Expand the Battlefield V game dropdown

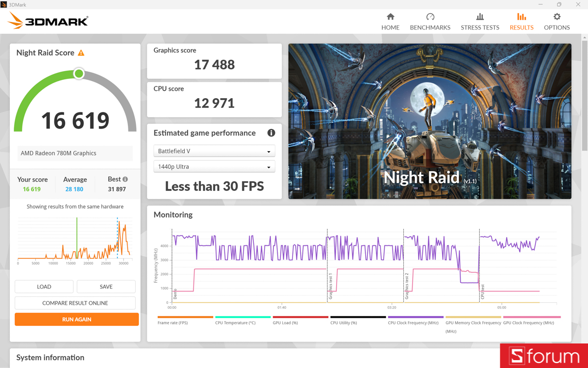214,151
